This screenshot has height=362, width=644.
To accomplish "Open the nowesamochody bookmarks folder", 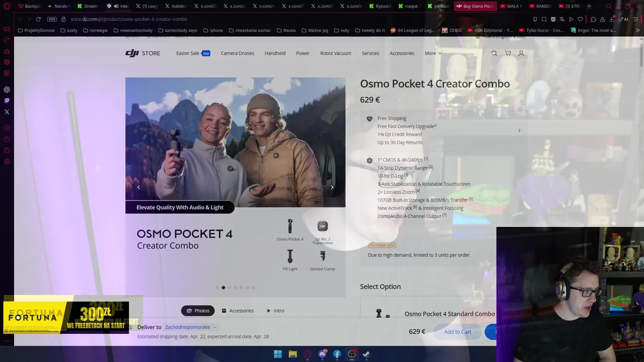I will tap(133, 30).
